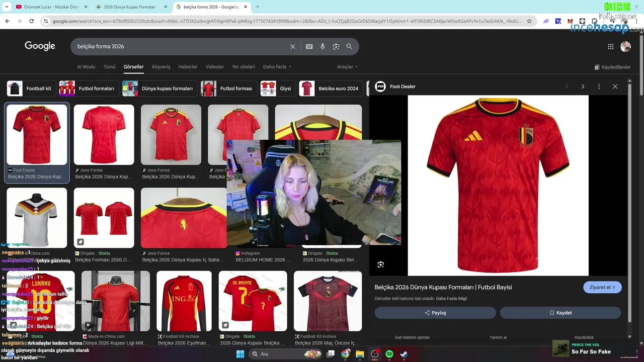Click the large jersey preview image

click(x=498, y=186)
